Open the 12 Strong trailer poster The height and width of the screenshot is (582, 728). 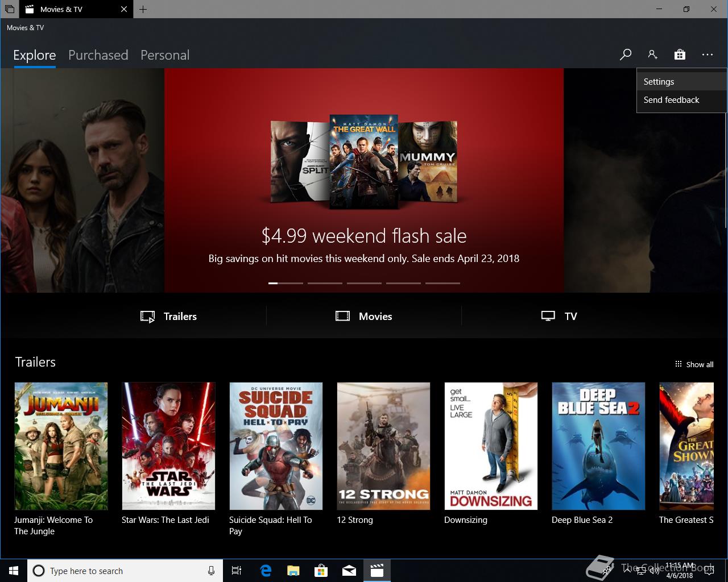[x=383, y=446]
